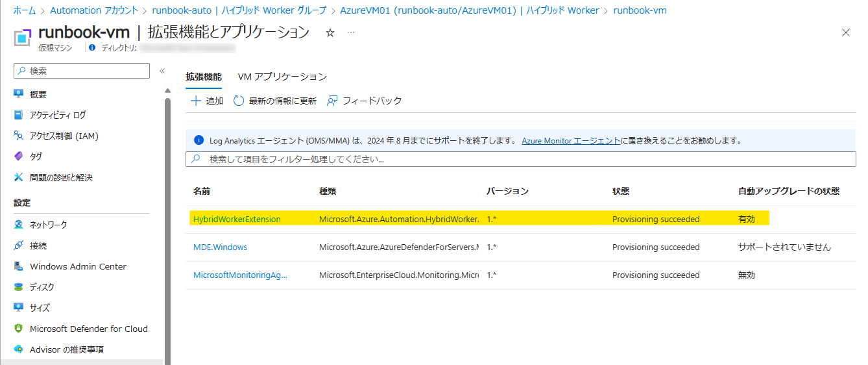Click the 検索して項目をフィルター処理 input box
The height and width of the screenshot is (365, 868).
click(521, 159)
